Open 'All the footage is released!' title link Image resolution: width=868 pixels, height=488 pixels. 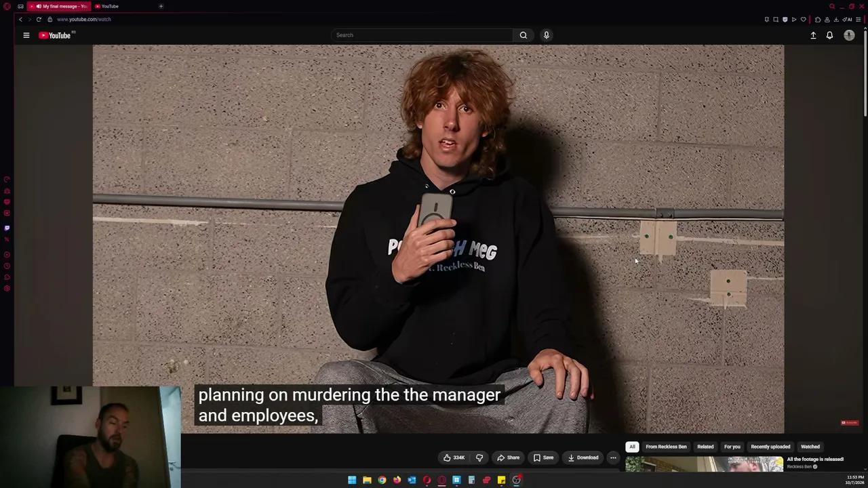point(815,460)
